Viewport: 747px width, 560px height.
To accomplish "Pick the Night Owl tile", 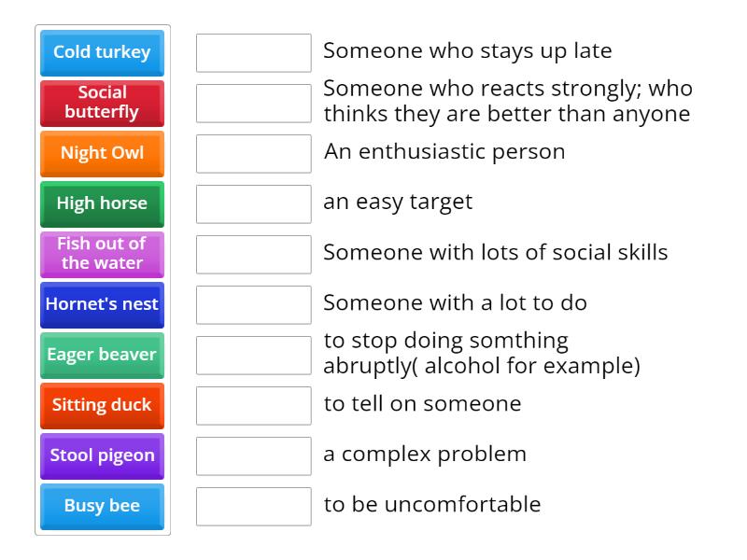I will click(x=102, y=153).
